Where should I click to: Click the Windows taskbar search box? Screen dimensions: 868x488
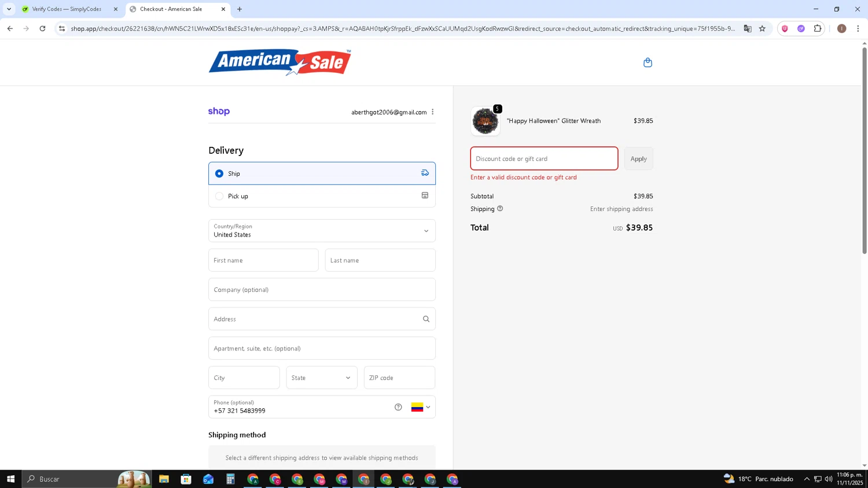pos(87,479)
